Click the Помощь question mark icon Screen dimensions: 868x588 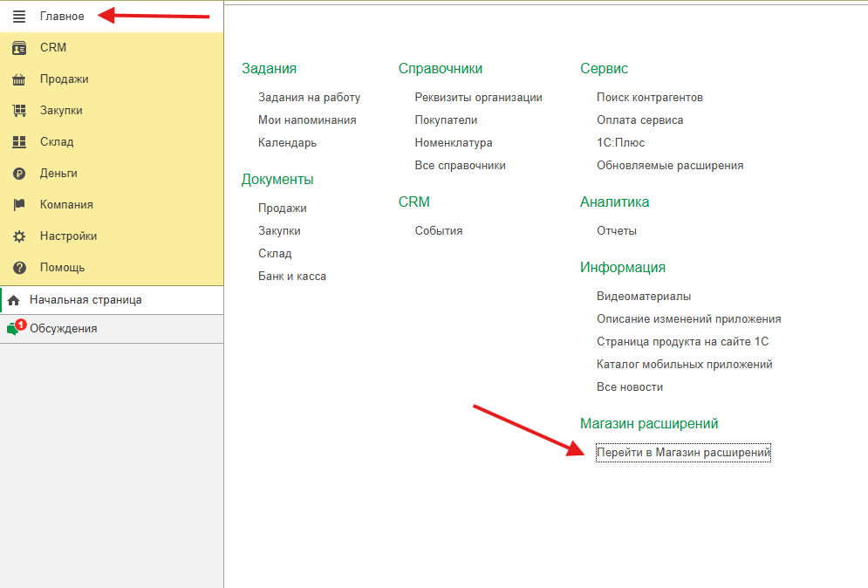point(19,268)
